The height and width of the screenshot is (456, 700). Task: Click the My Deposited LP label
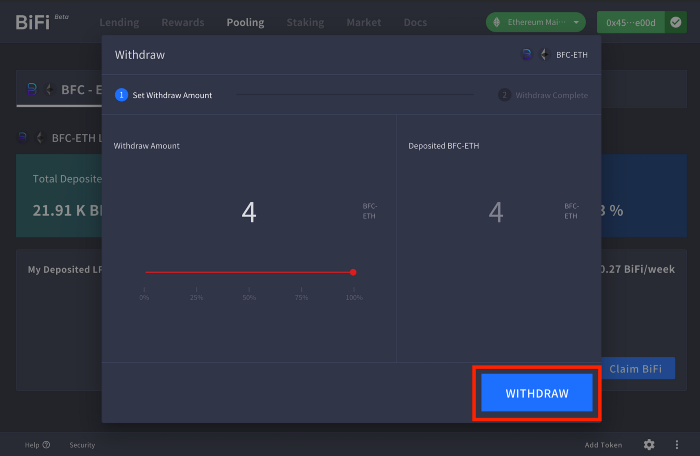coord(65,270)
